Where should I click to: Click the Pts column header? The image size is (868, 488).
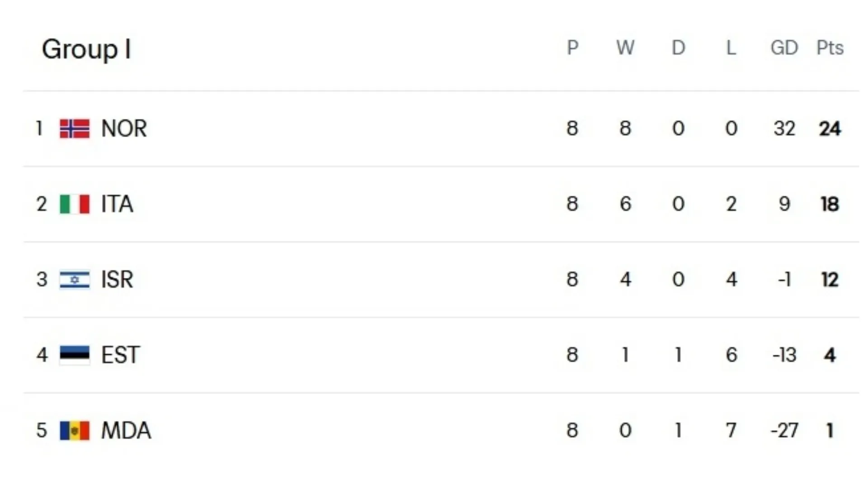coord(830,48)
